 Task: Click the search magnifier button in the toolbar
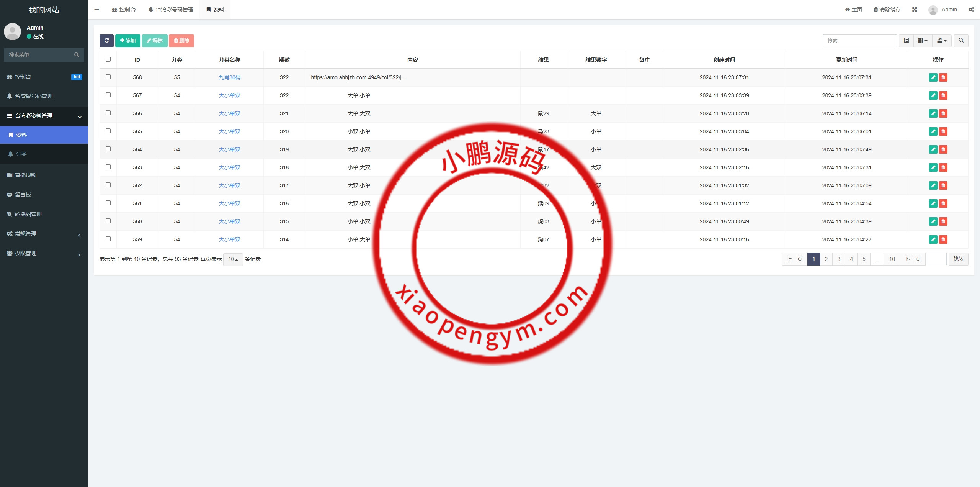pyautogui.click(x=961, y=41)
